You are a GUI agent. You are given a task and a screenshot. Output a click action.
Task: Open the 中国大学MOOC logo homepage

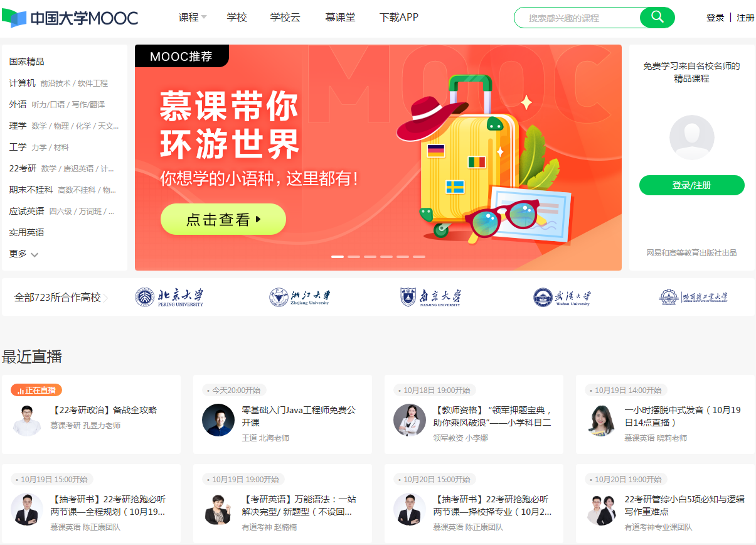(x=70, y=18)
